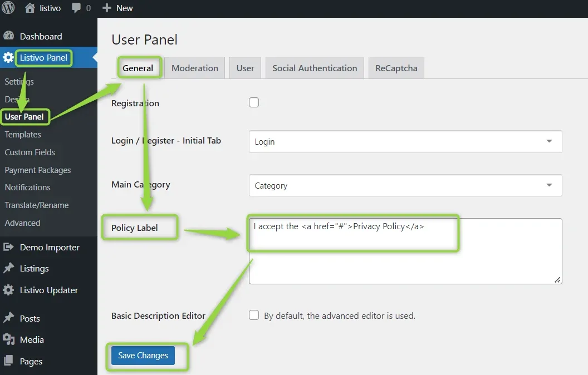The width and height of the screenshot is (588, 375).
Task: Switch to the User tab
Action: tap(245, 68)
